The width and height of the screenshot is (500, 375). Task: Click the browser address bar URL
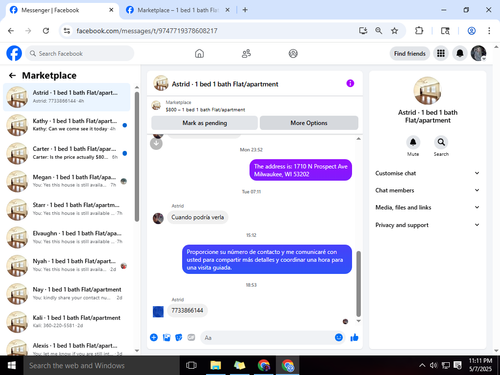tap(147, 31)
